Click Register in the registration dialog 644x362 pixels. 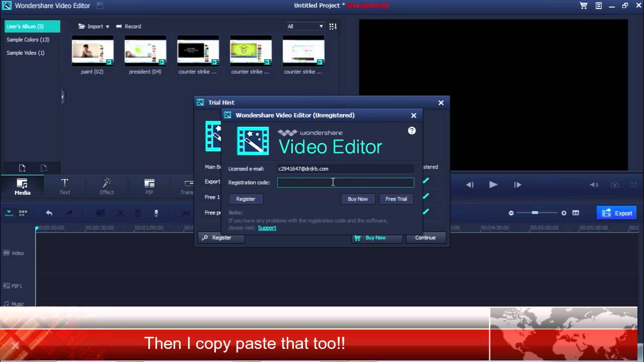coord(246,199)
